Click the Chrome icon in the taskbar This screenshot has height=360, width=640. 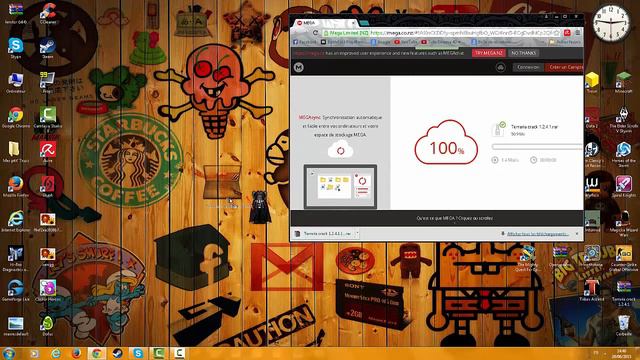[x=97, y=353]
